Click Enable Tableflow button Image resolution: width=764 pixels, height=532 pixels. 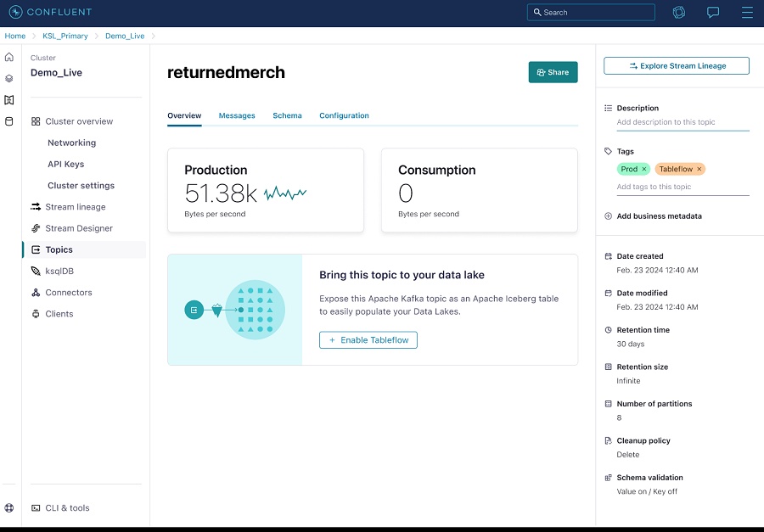coord(368,340)
